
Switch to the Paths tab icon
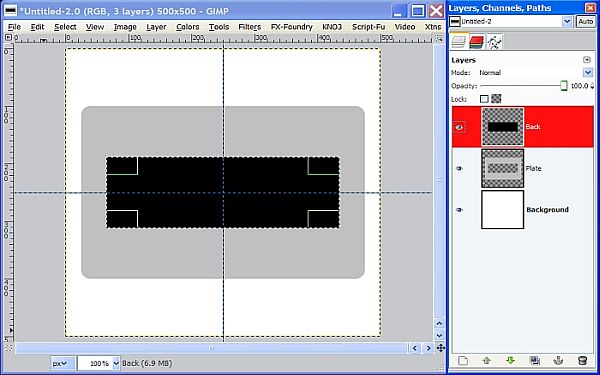coord(494,42)
